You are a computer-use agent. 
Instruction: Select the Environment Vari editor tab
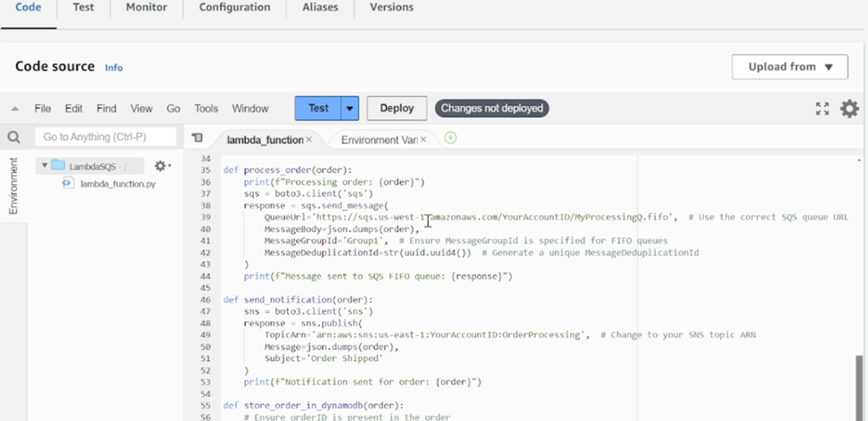click(380, 140)
